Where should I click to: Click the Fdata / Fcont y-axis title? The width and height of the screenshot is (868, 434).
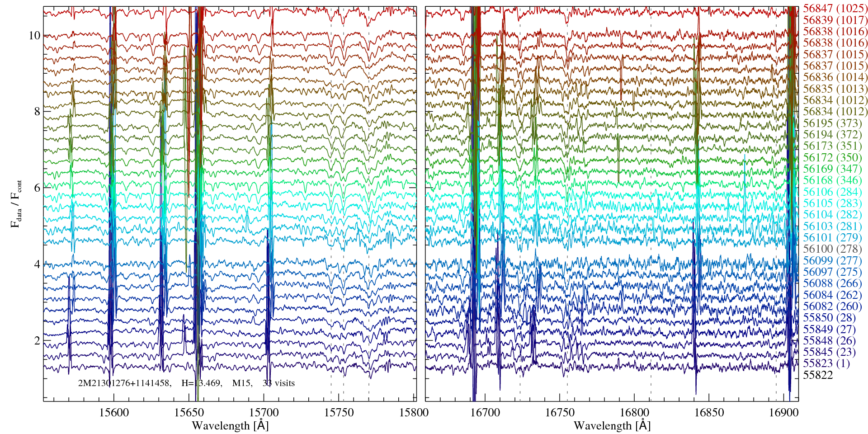(16, 203)
